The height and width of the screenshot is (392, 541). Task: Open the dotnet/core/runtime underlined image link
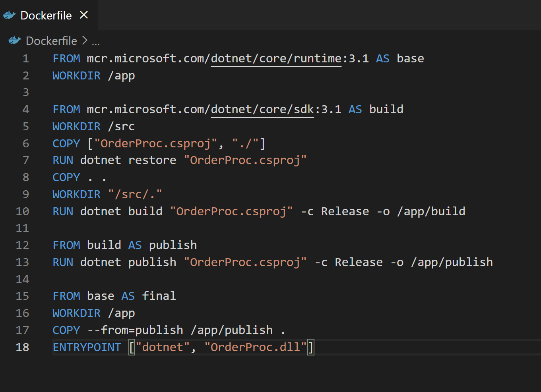276,58
